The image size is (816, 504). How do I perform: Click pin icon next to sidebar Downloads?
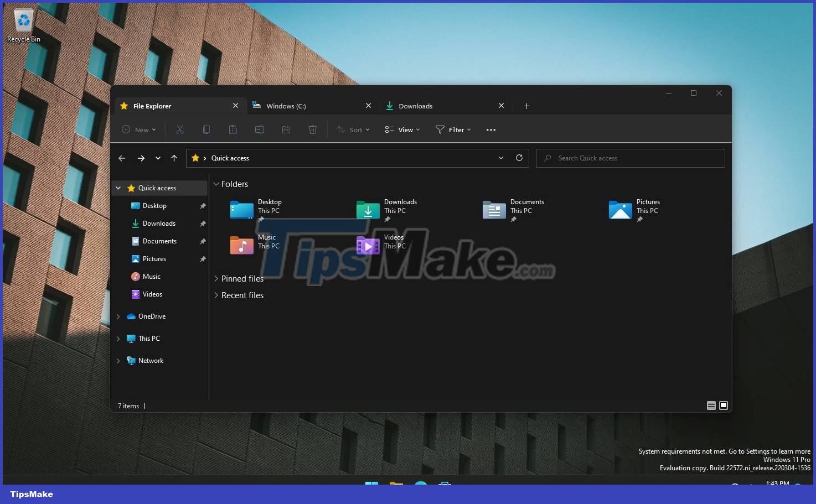[203, 224]
